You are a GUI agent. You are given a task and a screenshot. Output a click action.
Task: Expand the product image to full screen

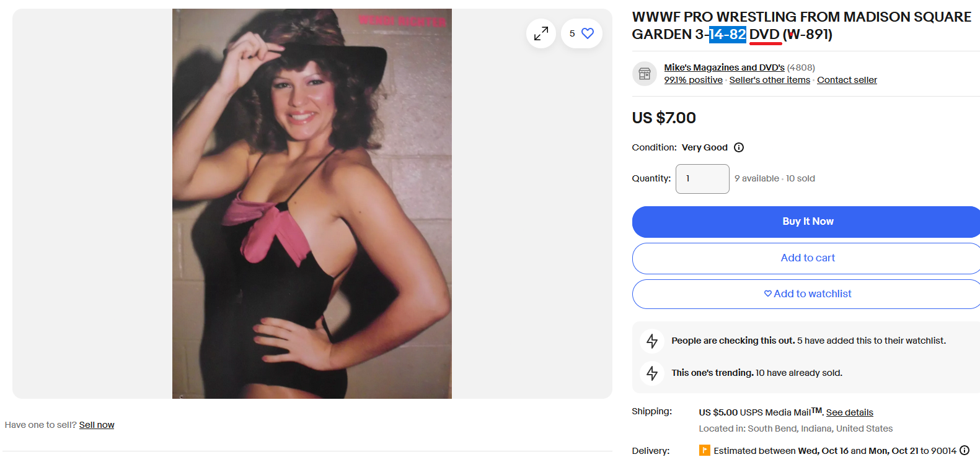(541, 33)
